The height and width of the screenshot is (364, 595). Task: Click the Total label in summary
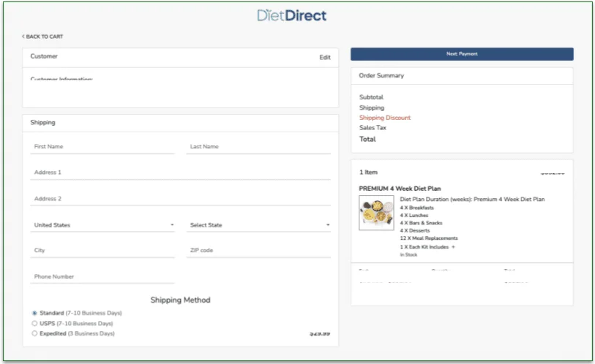367,139
